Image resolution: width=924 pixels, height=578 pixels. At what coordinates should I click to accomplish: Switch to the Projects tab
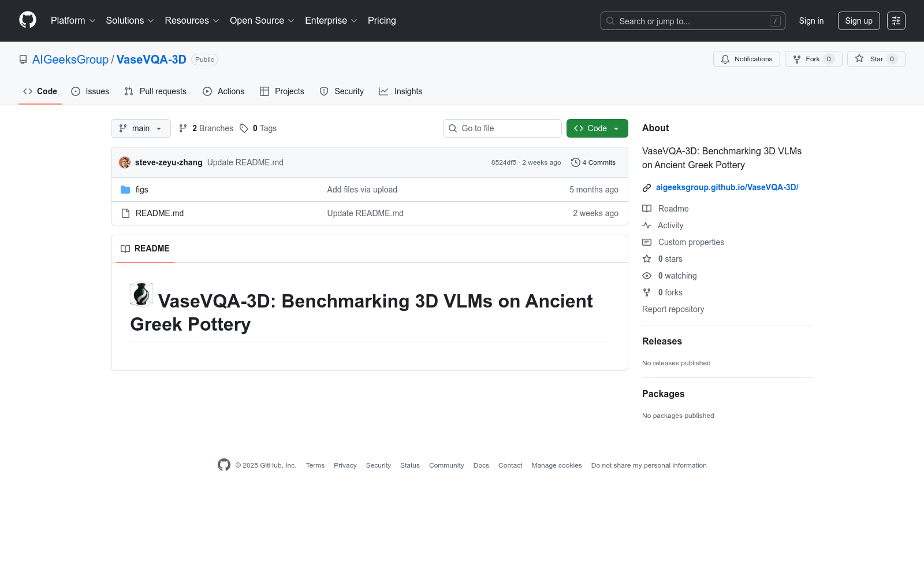(x=282, y=91)
